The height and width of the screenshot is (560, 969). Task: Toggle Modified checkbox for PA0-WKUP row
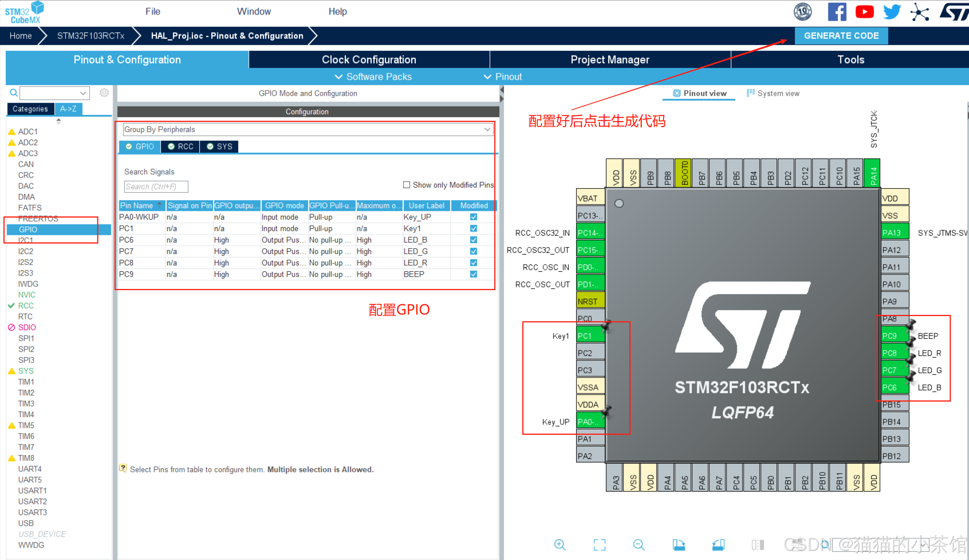[474, 217]
